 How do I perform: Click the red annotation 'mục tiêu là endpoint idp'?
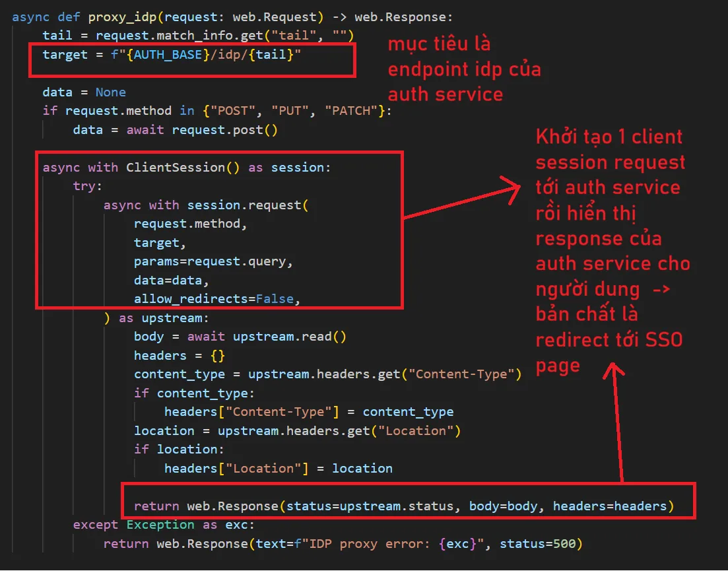(464, 69)
